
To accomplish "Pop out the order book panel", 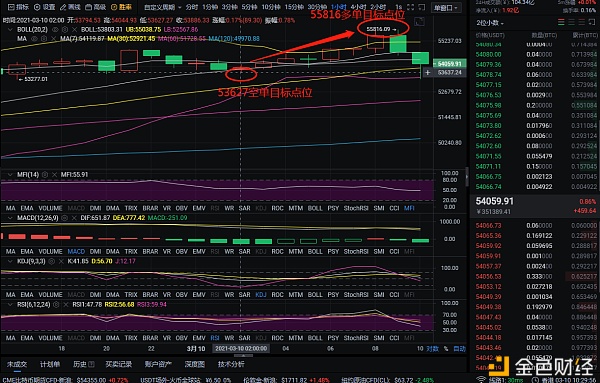I will [x=592, y=23].
